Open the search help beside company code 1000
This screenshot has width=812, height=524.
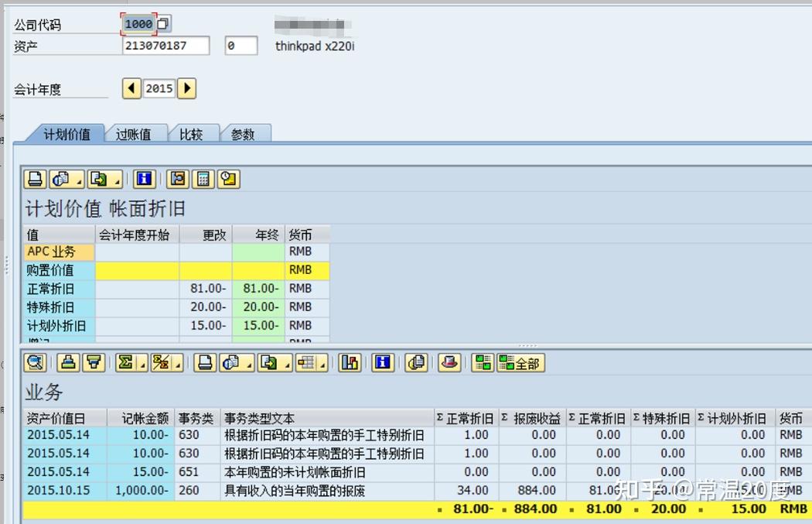tap(164, 23)
